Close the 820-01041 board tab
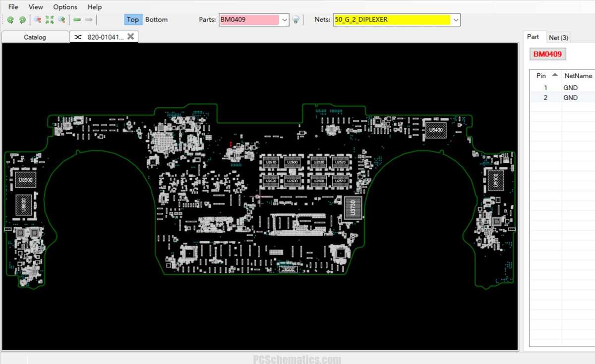The height and width of the screenshot is (364, 595). tap(130, 36)
